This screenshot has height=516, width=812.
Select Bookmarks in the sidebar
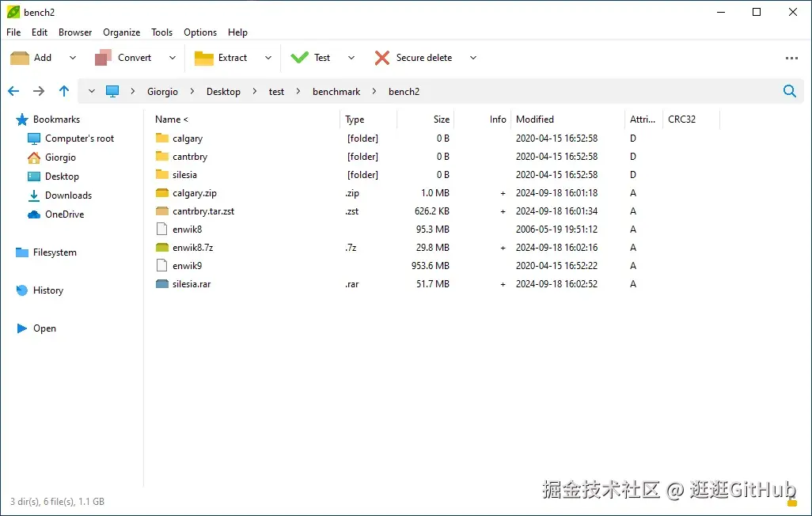click(x=57, y=120)
